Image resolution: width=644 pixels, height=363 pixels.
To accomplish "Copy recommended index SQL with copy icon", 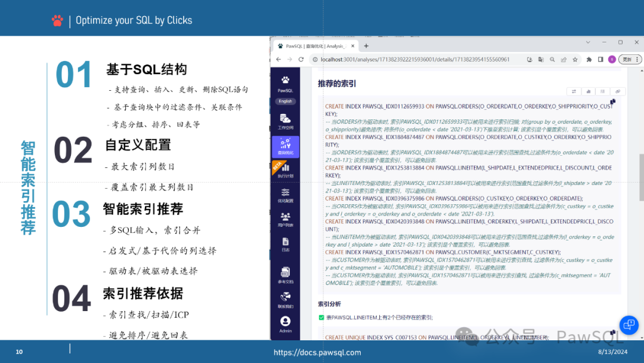I will pos(613,101).
